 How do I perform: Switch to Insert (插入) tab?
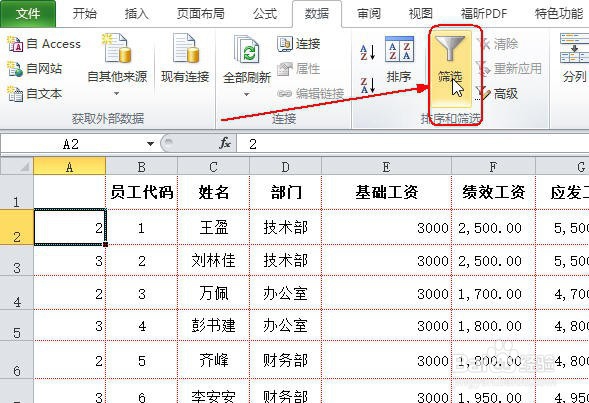[x=136, y=14]
